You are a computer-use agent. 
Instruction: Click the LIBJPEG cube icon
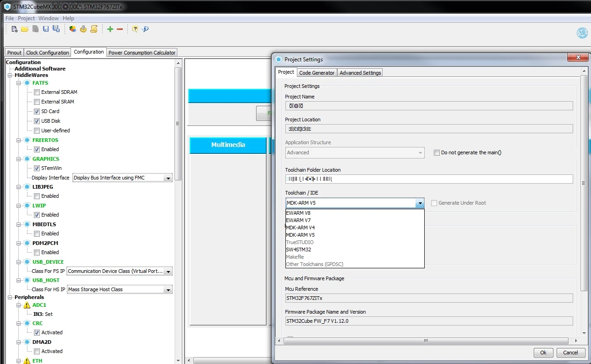coord(27,187)
